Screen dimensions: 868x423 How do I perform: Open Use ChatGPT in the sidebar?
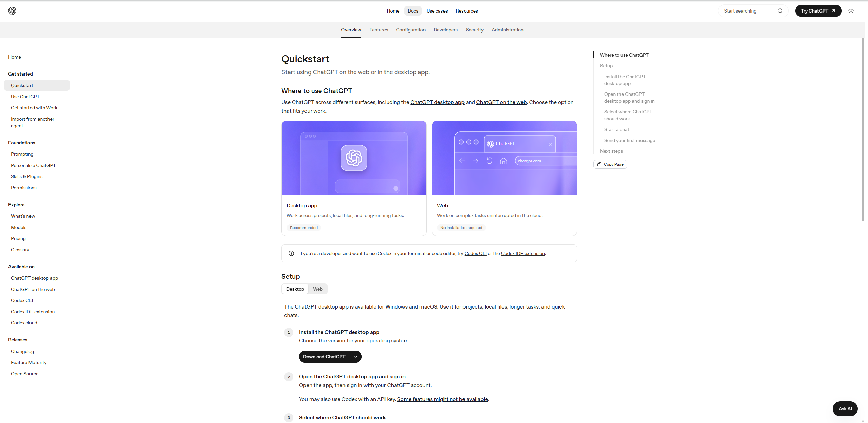(25, 97)
